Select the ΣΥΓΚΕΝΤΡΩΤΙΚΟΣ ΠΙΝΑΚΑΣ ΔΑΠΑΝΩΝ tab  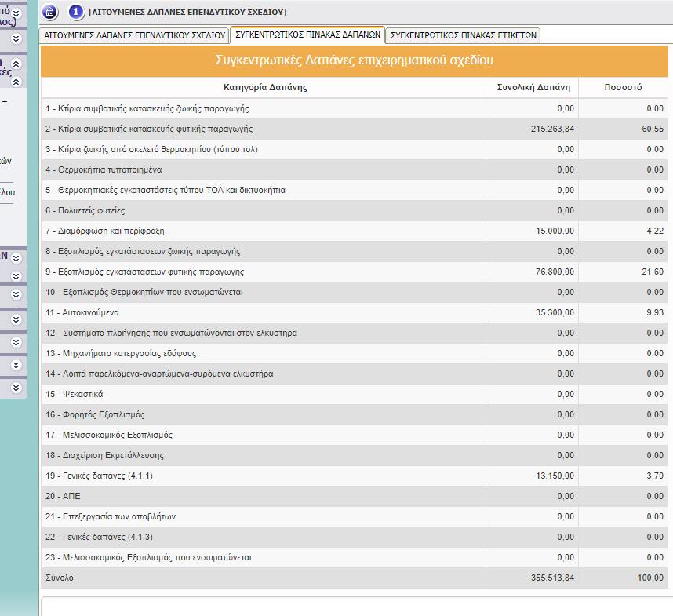click(x=307, y=35)
